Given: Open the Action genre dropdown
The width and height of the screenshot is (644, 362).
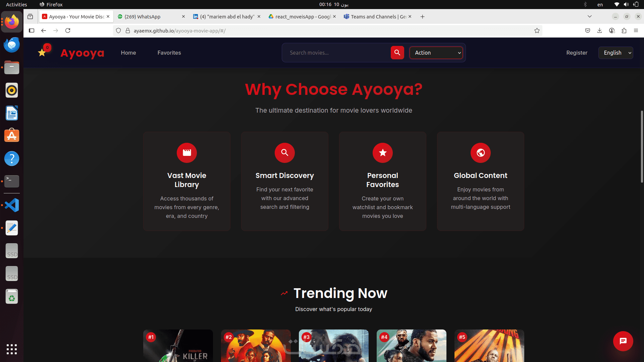Looking at the screenshot, I should [x=436, y=53].
